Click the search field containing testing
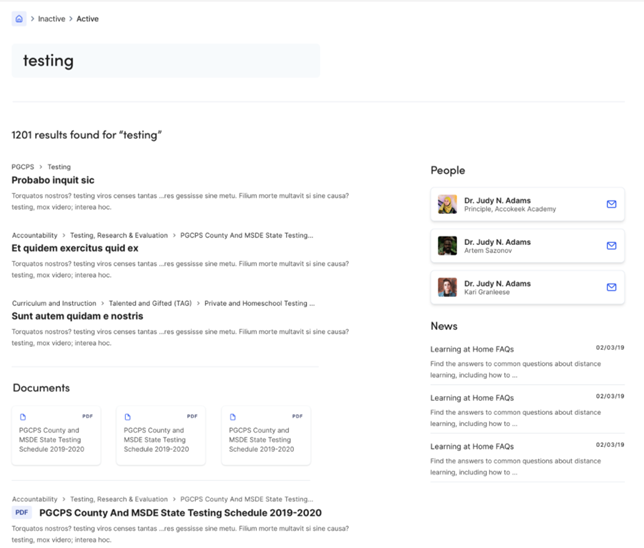The height and width of the screenshot is (548, 644). pyautogui.click(x=166, y=61)
